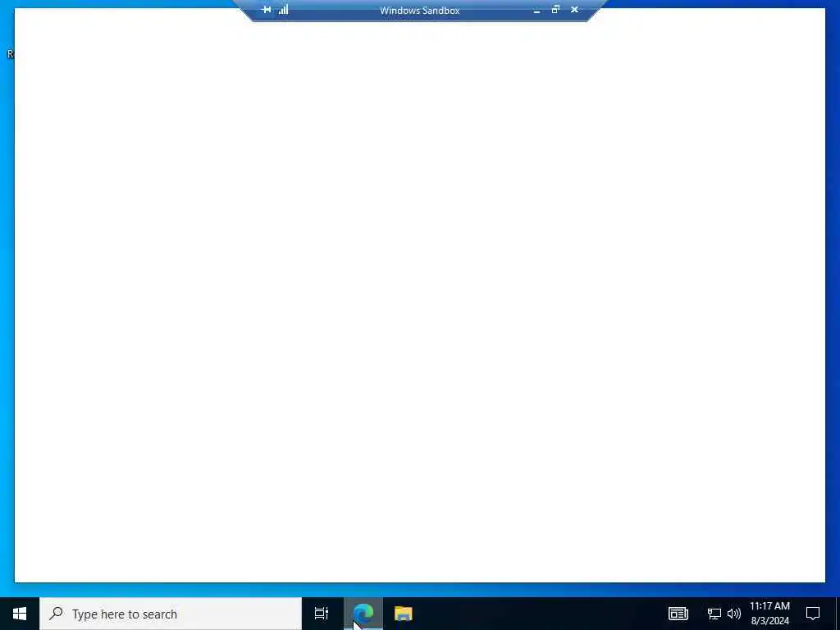
Task: Pin the Windows Sandbox connection bar
Action: [x=266, y=10]
